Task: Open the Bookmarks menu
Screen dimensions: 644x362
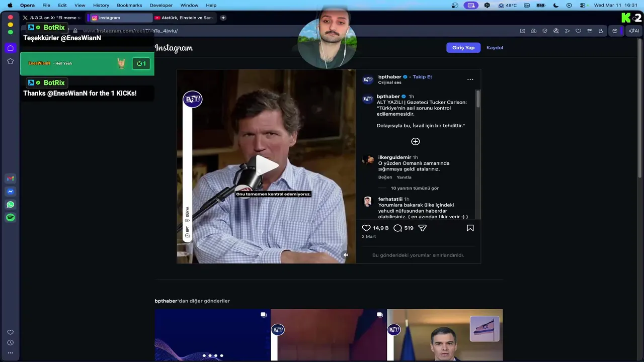Action: point(129,5)
